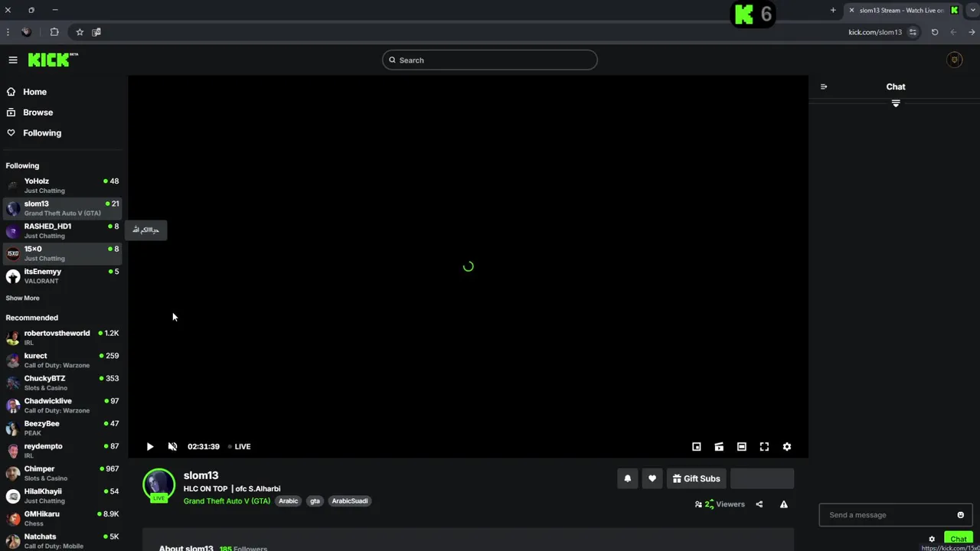Screen dimensions: 980x551
Task: Open ChuckyBTZ recommended channel
Action: point(63,383)
